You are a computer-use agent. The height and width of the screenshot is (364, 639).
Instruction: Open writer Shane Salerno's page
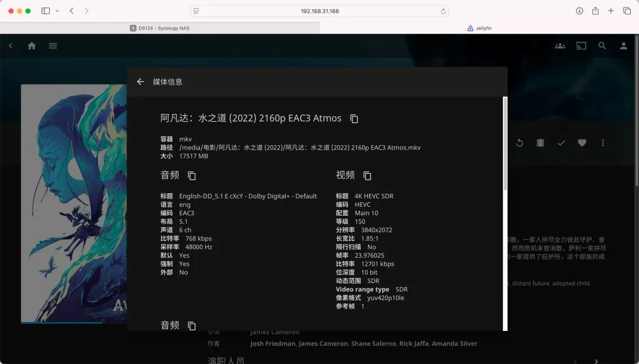pos(373,344)
